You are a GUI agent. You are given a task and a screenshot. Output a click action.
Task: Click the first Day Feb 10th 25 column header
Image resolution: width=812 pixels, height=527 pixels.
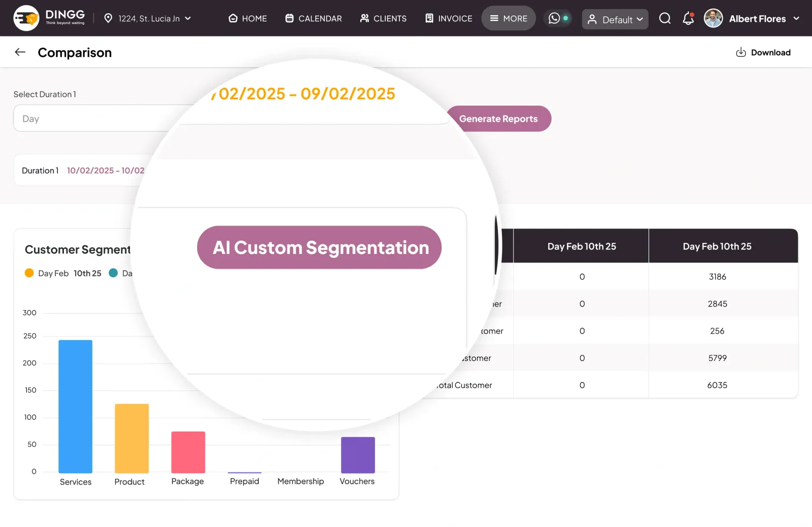(x=582, y=246)
